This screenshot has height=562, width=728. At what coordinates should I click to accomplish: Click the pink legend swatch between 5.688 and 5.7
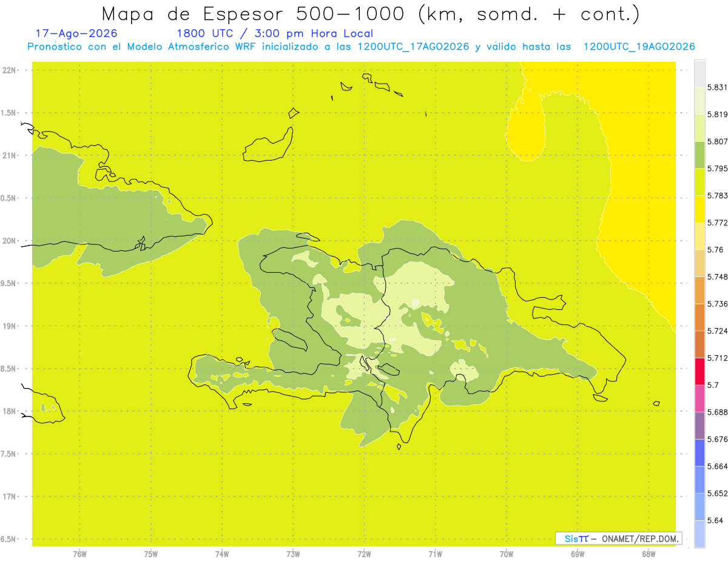(x=699, y=398)
